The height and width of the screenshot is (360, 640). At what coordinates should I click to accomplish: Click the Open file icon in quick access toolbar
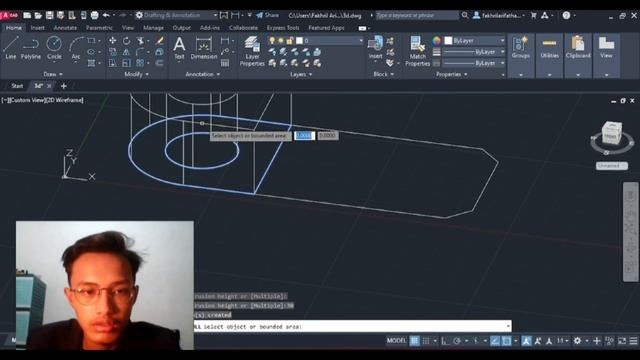coord(38,15)
